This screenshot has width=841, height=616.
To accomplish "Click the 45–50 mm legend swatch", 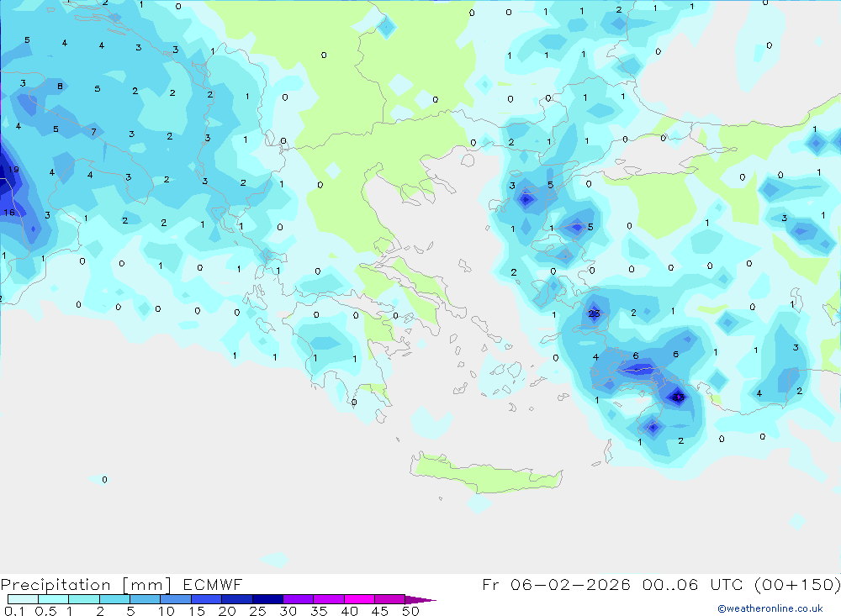I will [389, 599].
